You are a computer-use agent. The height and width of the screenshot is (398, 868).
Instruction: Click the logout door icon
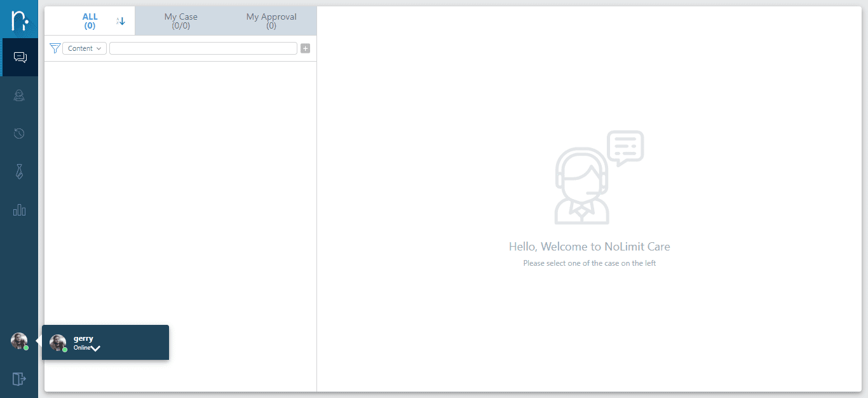click(x=19, y=379)
